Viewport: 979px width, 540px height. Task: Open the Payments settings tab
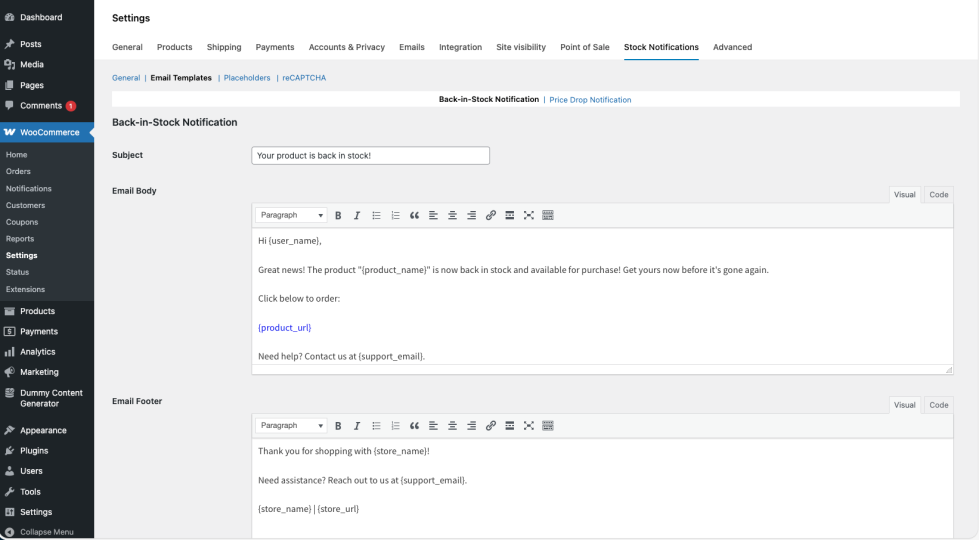tap(275, 47)
